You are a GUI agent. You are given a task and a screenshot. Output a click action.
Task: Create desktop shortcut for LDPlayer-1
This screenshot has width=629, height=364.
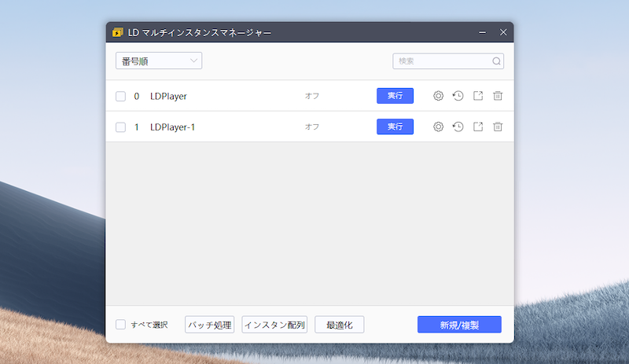[x=478, y=127]
